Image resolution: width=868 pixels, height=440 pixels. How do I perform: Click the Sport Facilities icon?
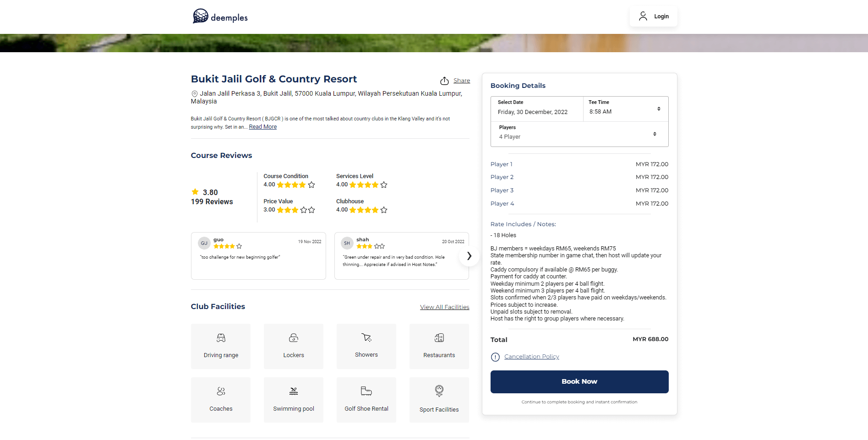439,391
